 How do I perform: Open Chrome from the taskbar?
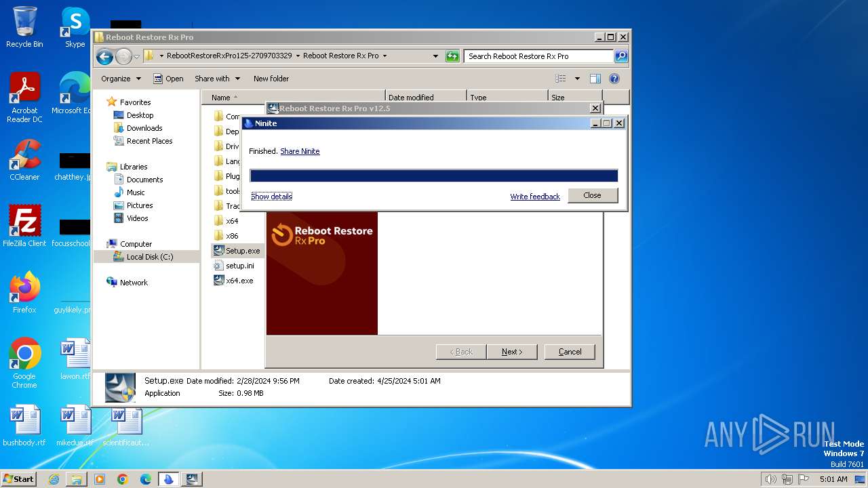[123, 479]
